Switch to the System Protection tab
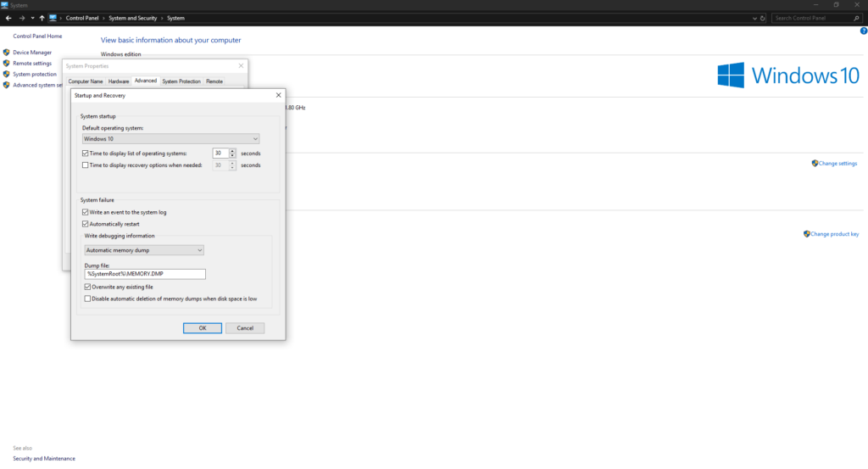This screenshot has height=469, width=868. 181,81
